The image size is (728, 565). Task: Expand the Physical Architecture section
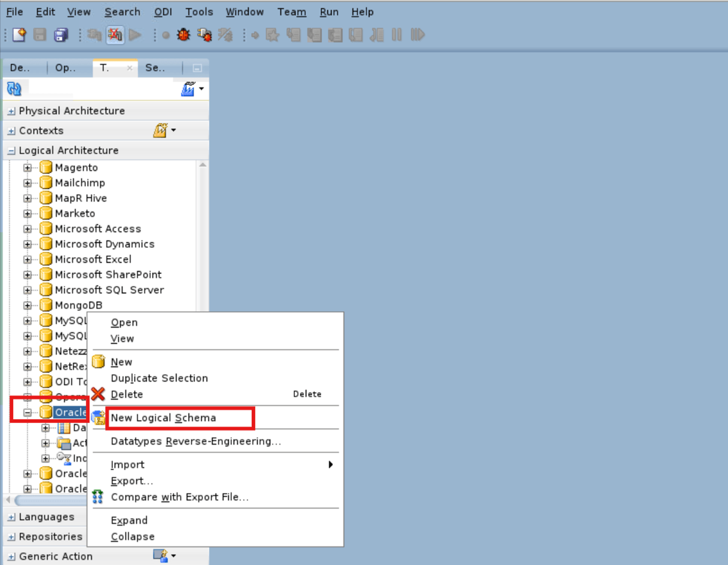[12, 110]
